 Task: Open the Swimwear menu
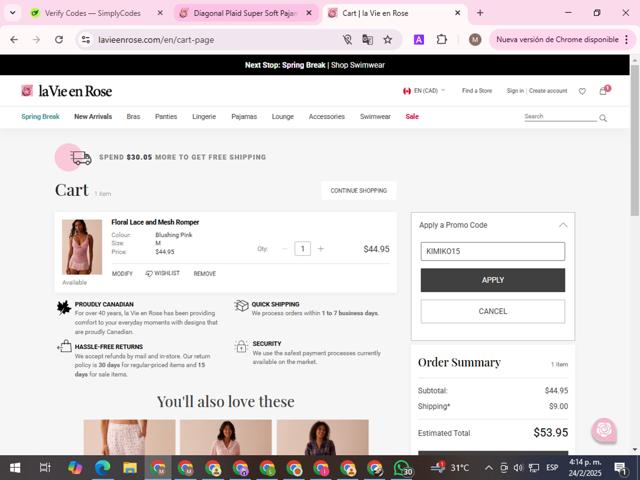(375, 116)
